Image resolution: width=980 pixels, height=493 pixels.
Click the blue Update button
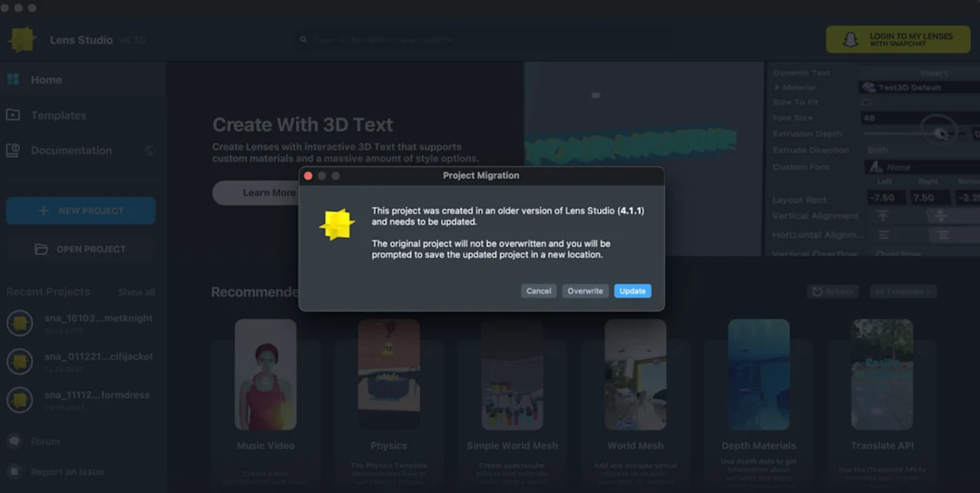(x=632, y=291)
